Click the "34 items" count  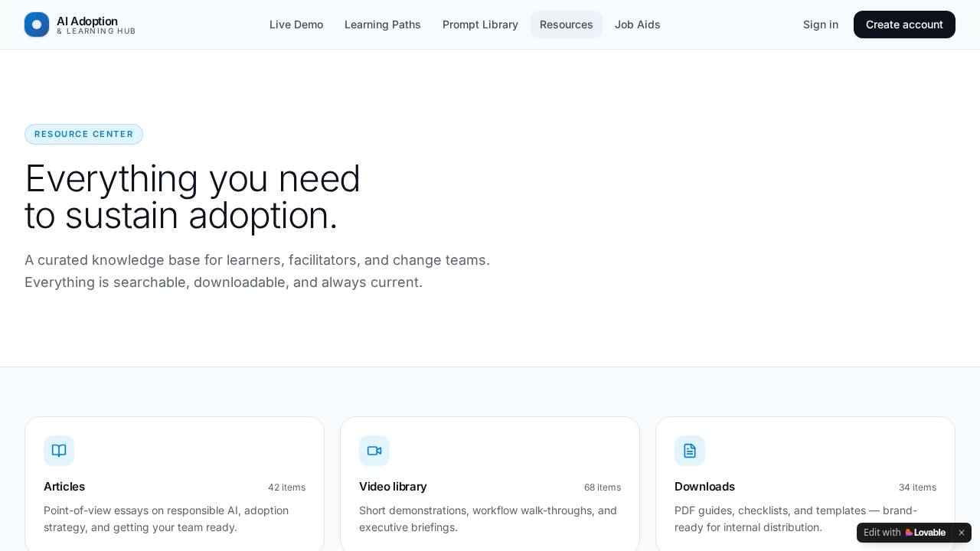[x=917, y=487]
